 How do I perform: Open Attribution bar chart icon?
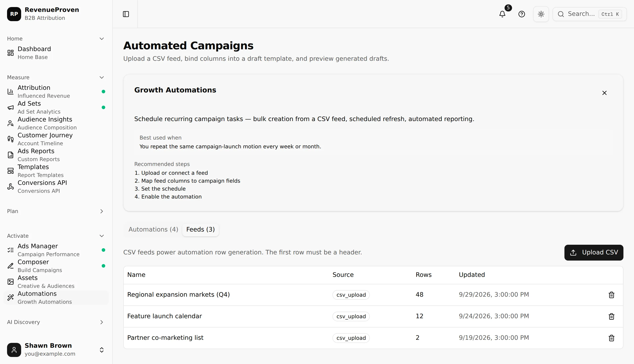pyautogui.click(x=11, y=92)
